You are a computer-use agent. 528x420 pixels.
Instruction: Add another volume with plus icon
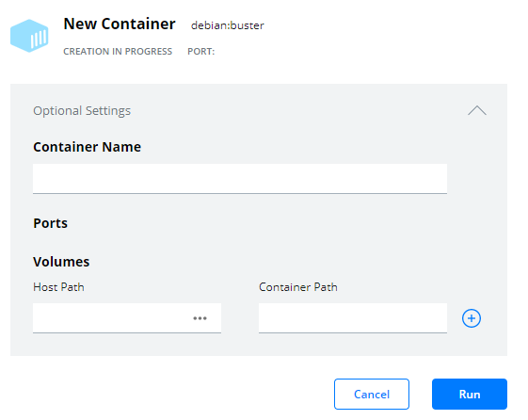(x=472, y=318)
